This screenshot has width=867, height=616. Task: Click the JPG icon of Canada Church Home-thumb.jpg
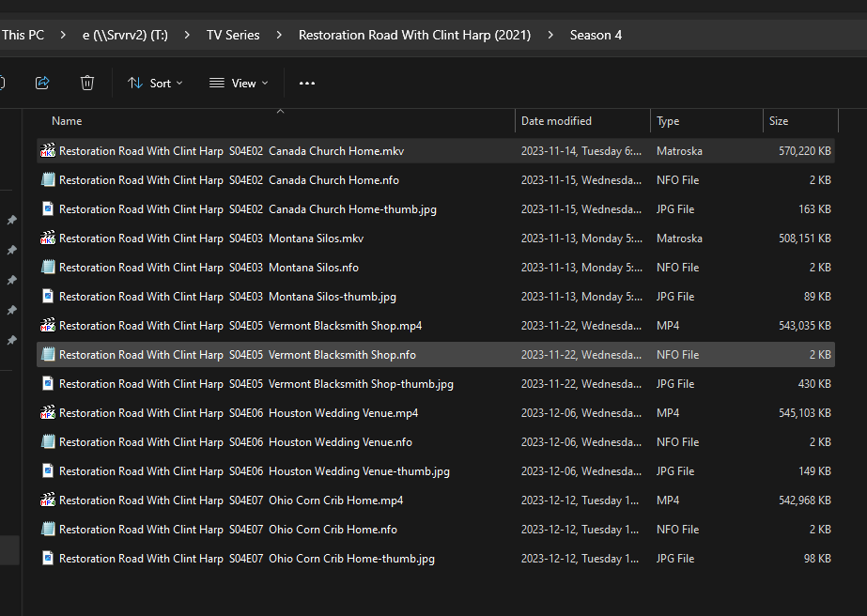coord(48,209)
